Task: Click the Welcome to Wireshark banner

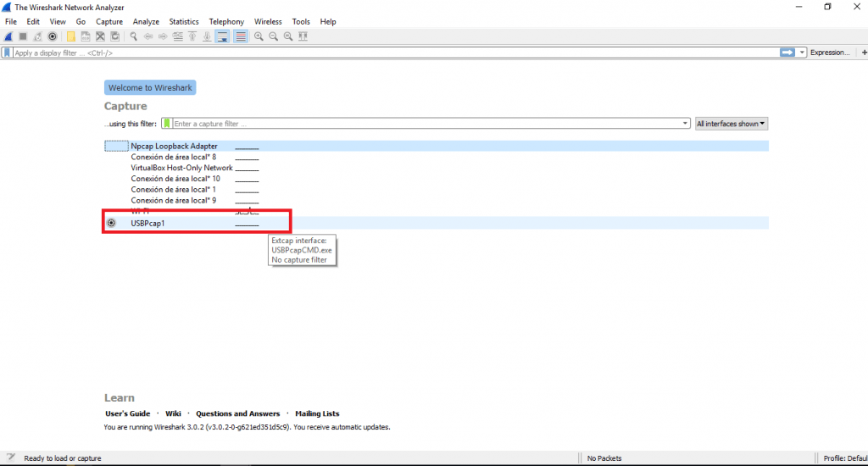Action: (x=150, y=87)
